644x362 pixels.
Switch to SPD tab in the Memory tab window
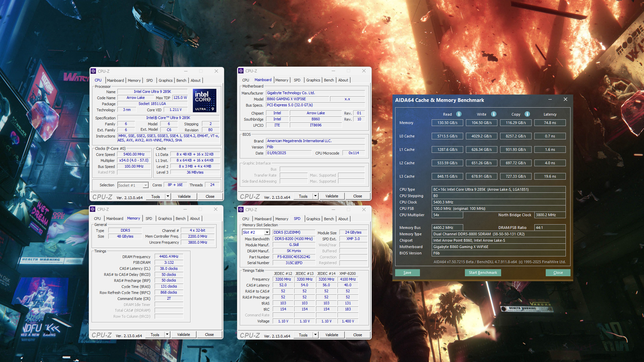(x=149, y=219)
